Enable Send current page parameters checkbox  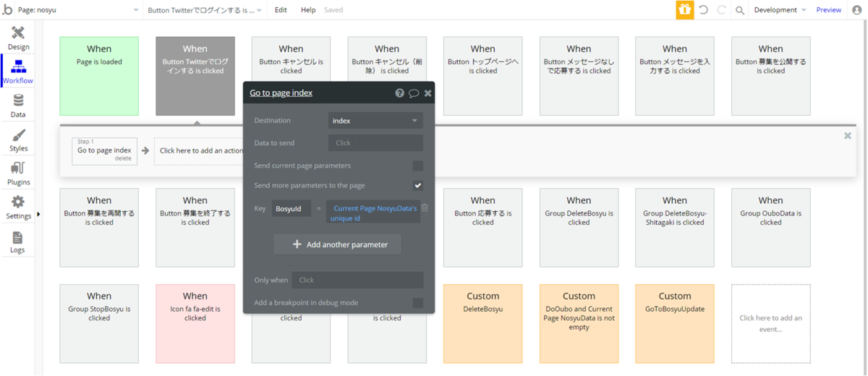pyautogui.click(x=417, y=166)
